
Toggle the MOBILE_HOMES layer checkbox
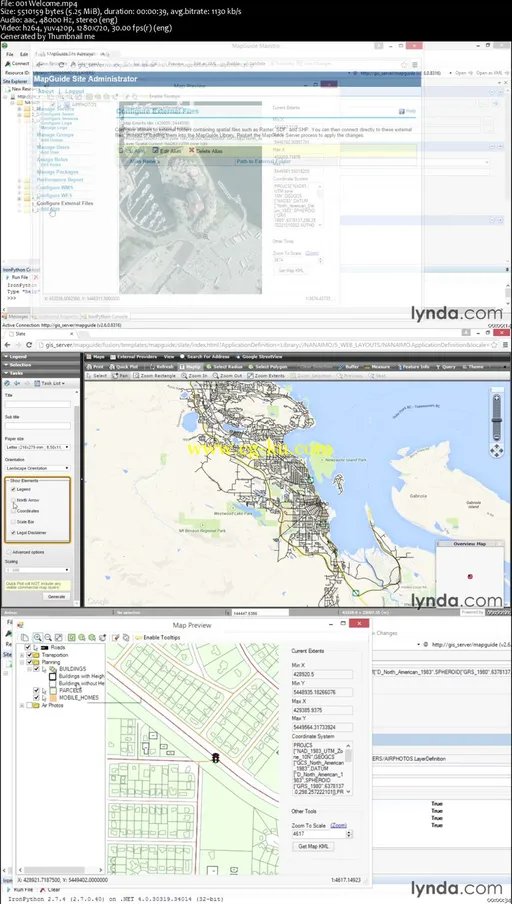pyautogui.click(x=36, y=697)
